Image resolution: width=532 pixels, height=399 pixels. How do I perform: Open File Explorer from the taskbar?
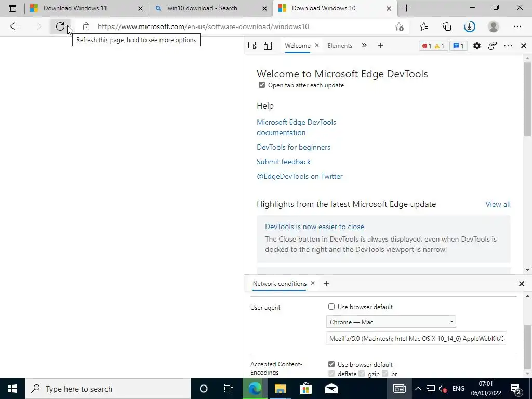(280, 389)
